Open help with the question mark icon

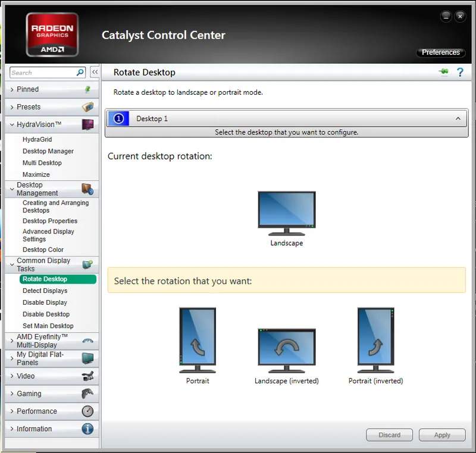pyautogui.click(x=460, y=73)
